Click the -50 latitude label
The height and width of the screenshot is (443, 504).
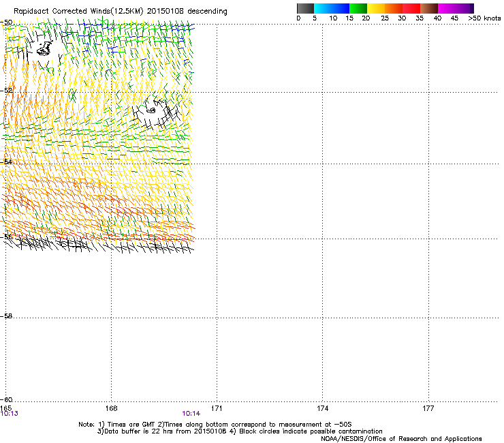tap(7, 22)
